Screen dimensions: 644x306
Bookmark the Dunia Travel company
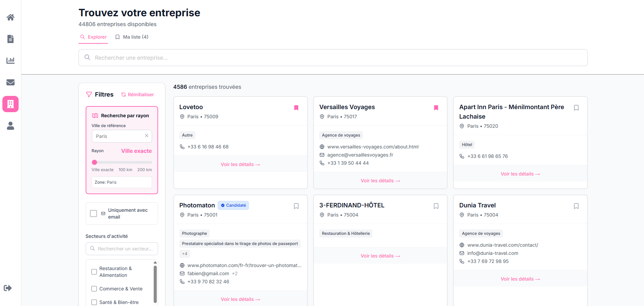tap(576, 206)
